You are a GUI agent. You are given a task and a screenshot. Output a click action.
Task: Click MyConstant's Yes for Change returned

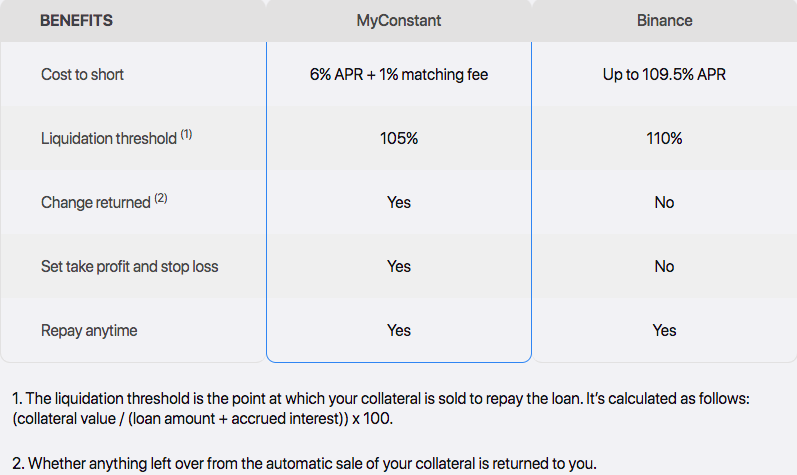(399, 202)
